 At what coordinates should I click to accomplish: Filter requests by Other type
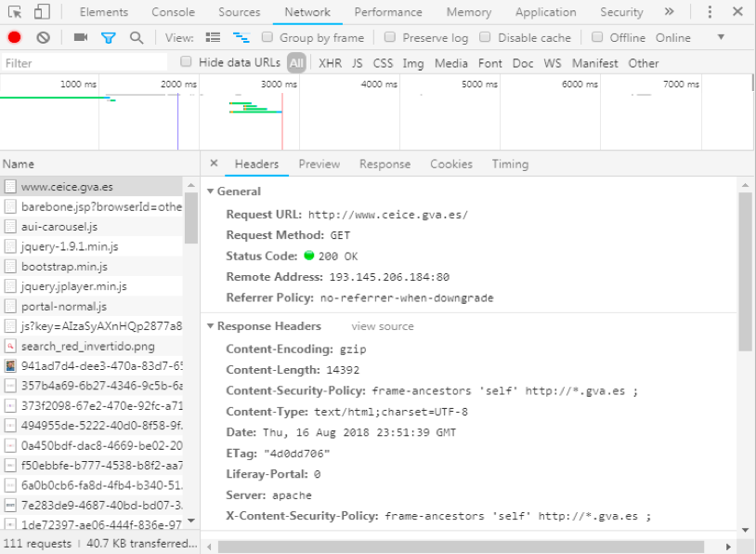[644, 63]
